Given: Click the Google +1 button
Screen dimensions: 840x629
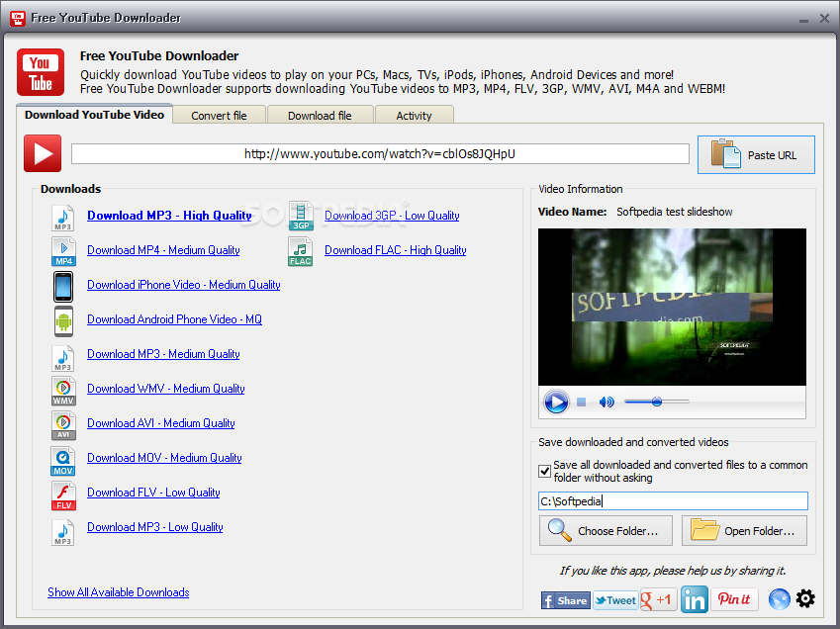Looking at the screenshot, I should click(658, 599).
